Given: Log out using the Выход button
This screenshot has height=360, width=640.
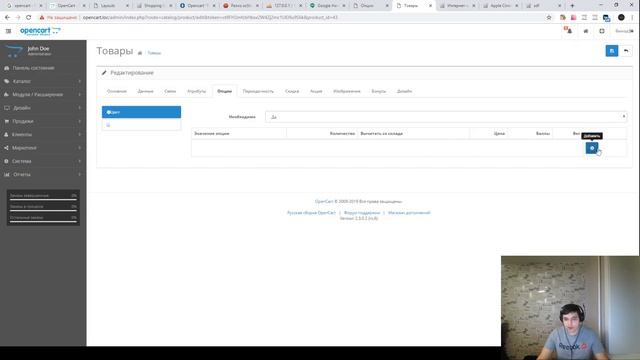Looking at the screenshot, I should coord(624,31).
